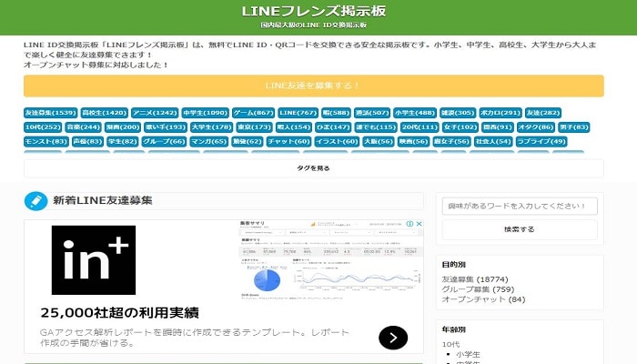Select the LINE(767) tag
Screen dimensions: 637x364
(298, 113)
